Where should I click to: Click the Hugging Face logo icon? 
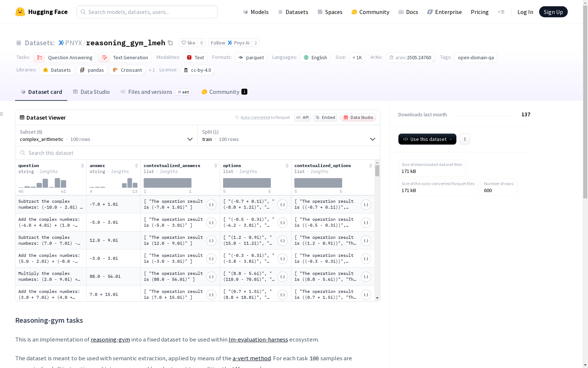(x=20, y=12)
